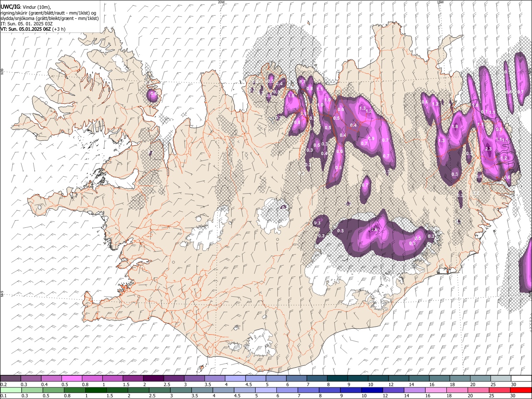Screen dimensions: 532x399
Task: Click the 'rigning/skúrir' legend description line
Action: tap(48, 13)
